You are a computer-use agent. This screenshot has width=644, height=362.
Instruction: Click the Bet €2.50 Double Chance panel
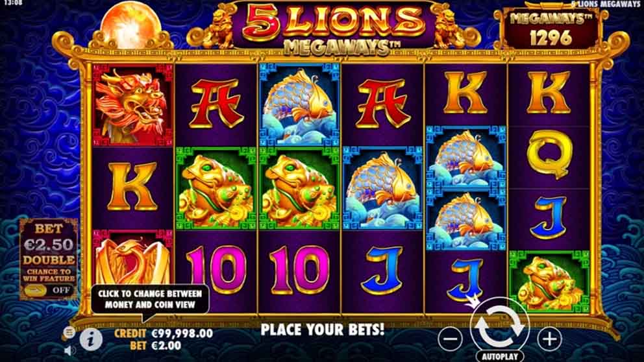click(49, 259)
